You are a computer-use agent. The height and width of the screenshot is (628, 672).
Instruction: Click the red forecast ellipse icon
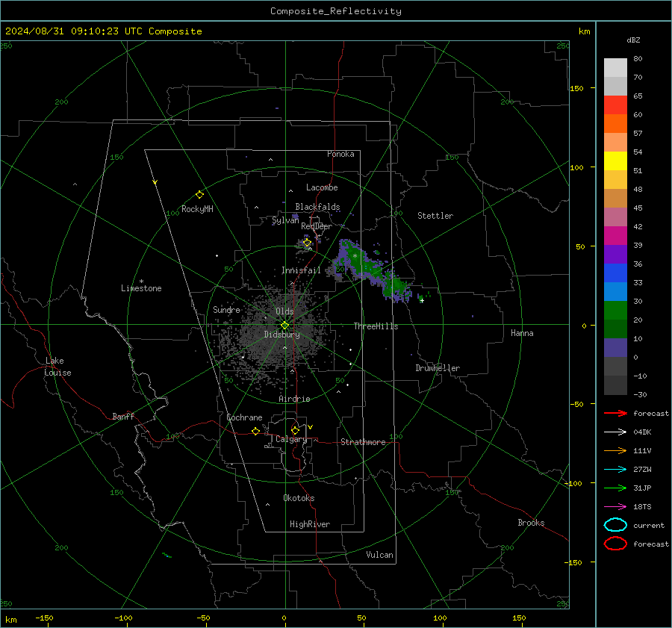[615, 544]
